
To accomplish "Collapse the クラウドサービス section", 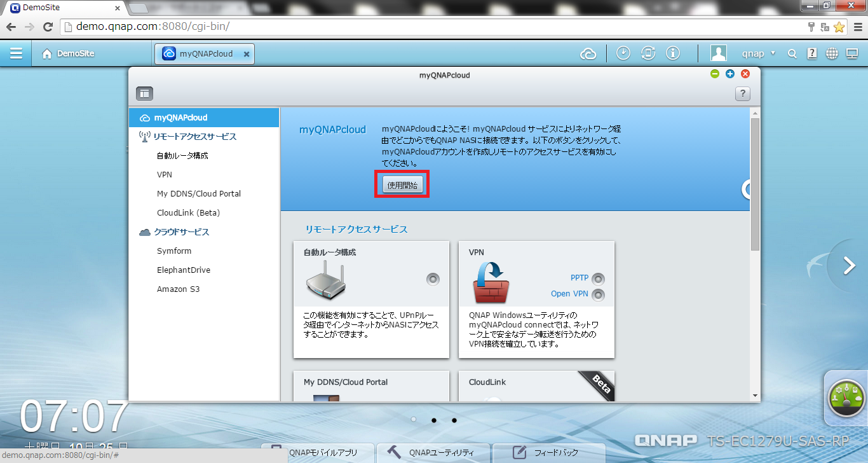I will (x=204, y=232).
